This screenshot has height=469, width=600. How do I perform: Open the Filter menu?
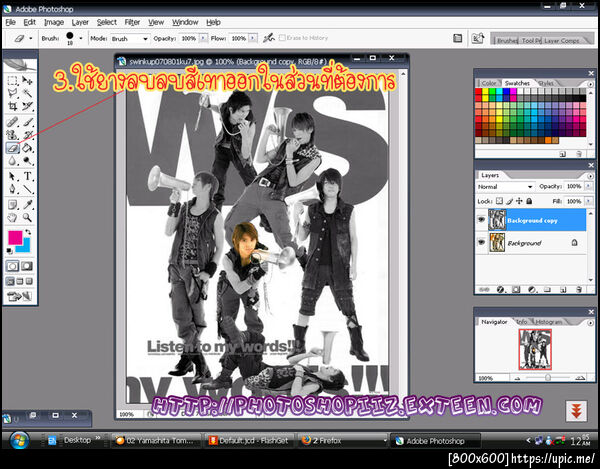click(x=132, y=22)
